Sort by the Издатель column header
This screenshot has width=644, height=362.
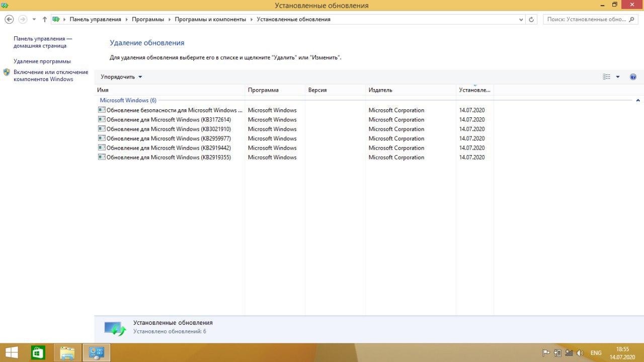tap(411, 90)
